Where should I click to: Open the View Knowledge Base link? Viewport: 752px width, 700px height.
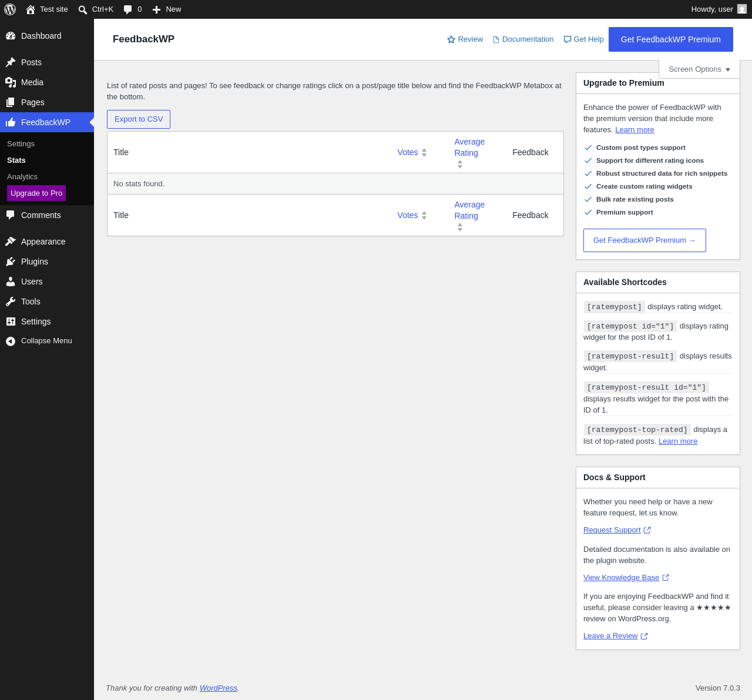tap(621, 578)
